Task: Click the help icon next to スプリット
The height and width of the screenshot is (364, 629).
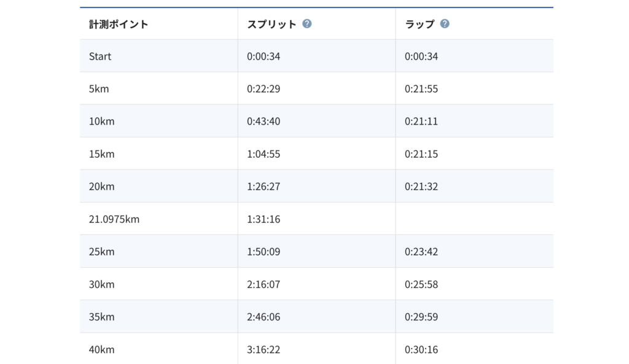Action: (x=307, y=24)
